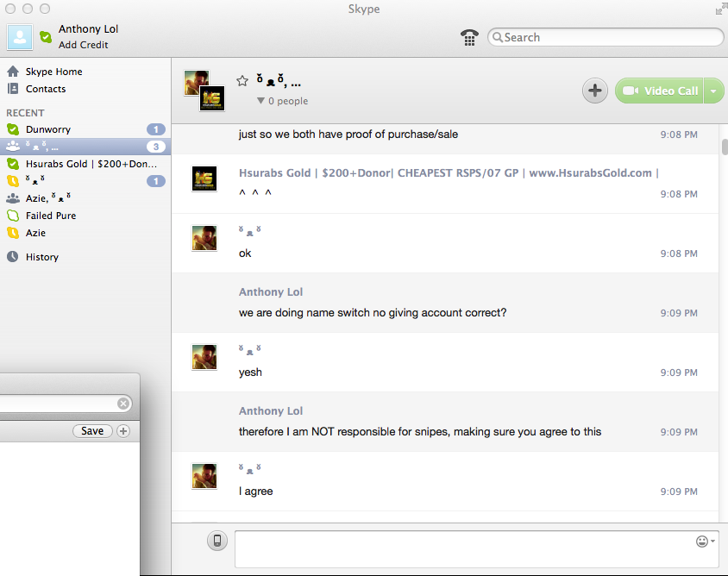Click the Contacts book icon
Image resolution: width=728 pixels, height=576 pixels.
[x=13, y=88]
